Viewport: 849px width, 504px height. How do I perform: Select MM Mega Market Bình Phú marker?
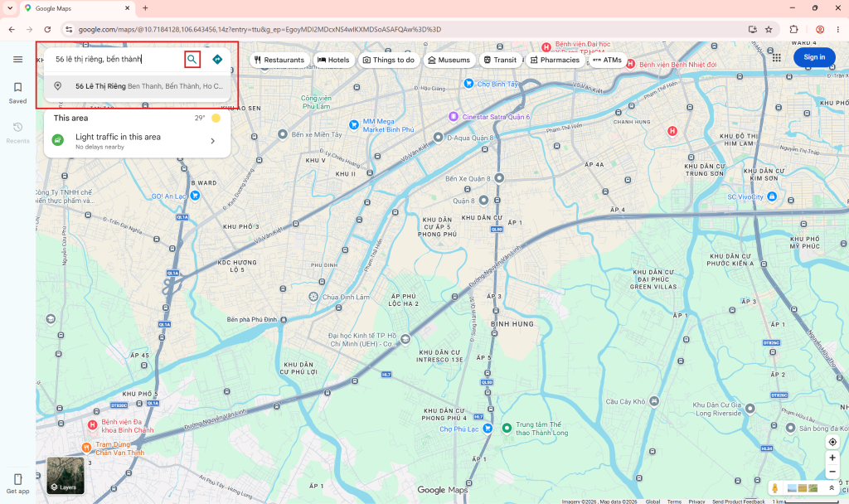click(353, 125)
